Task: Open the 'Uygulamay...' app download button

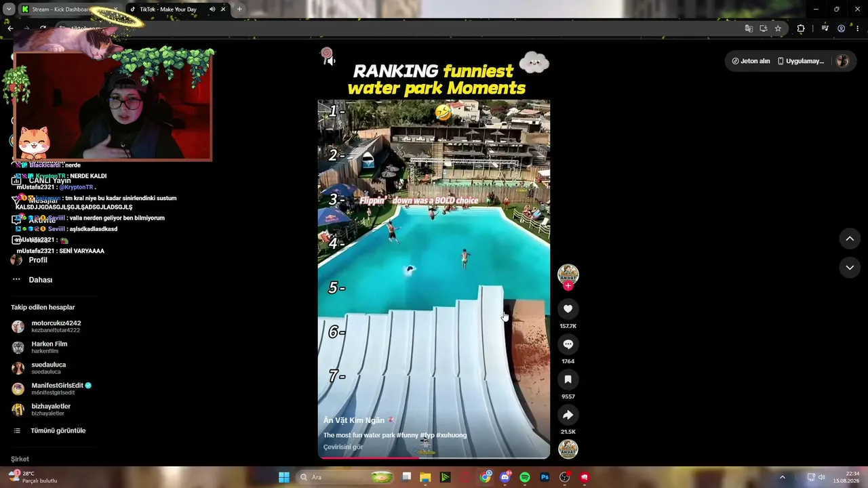Action: pyautogui.click(x=801, y=61)
